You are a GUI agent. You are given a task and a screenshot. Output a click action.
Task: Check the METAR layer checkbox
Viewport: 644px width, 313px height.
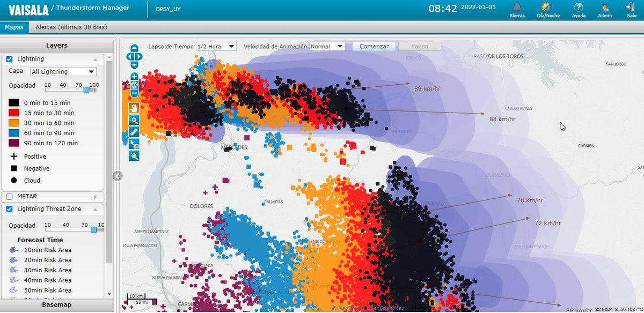tap(9, 197)
